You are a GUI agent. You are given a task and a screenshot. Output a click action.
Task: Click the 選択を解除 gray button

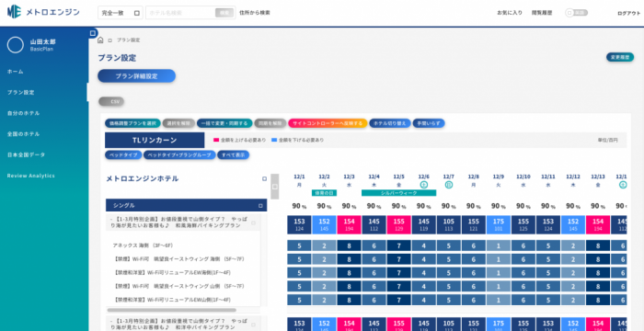[x=178, y=123]
